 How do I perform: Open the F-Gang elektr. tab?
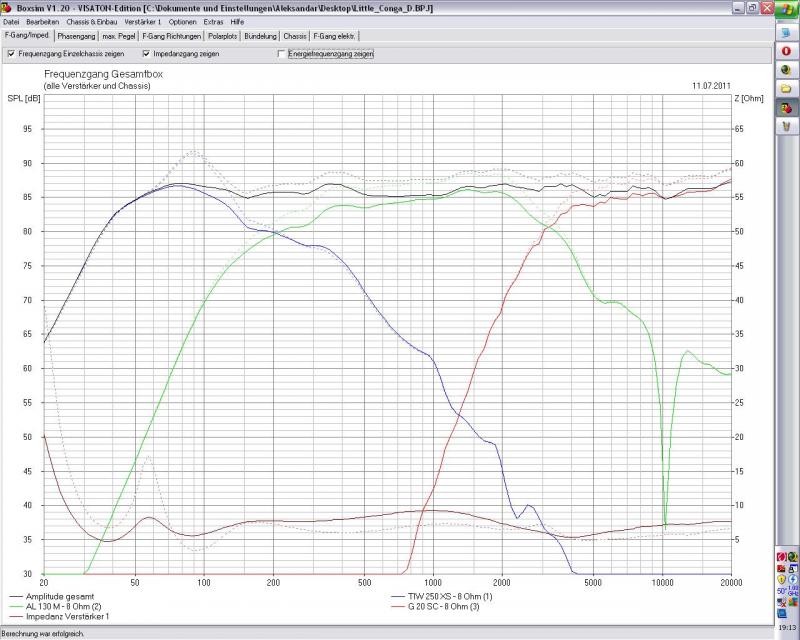point(334,36)
